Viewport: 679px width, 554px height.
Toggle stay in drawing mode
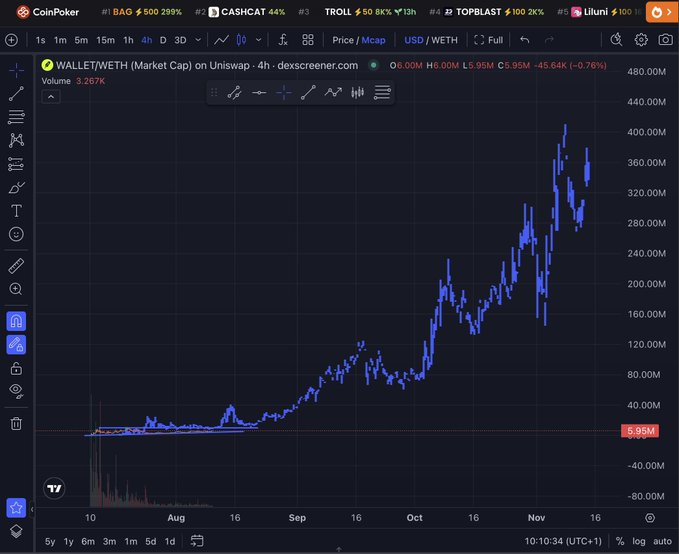tap(16, 345)
